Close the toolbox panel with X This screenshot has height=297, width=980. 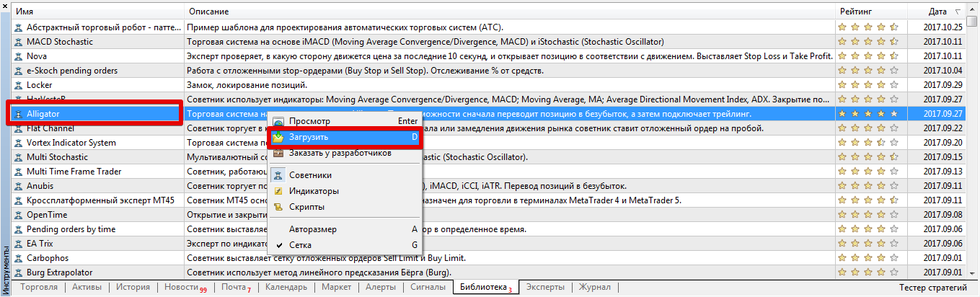point(5,4)
